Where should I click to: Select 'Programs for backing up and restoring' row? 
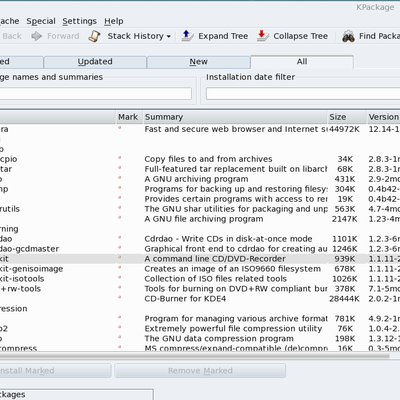click(x=236, y=189)
